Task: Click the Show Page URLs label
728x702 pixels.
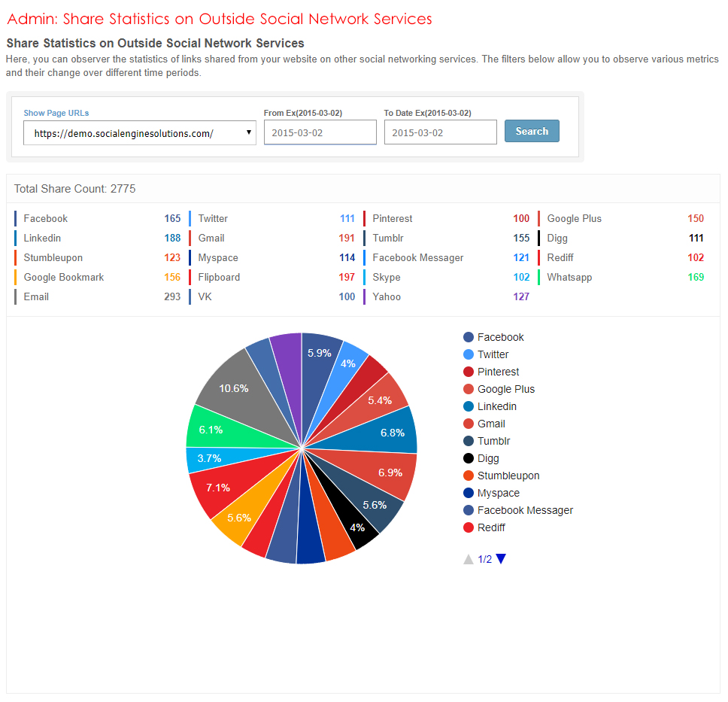Action: [x=56, y=113]
